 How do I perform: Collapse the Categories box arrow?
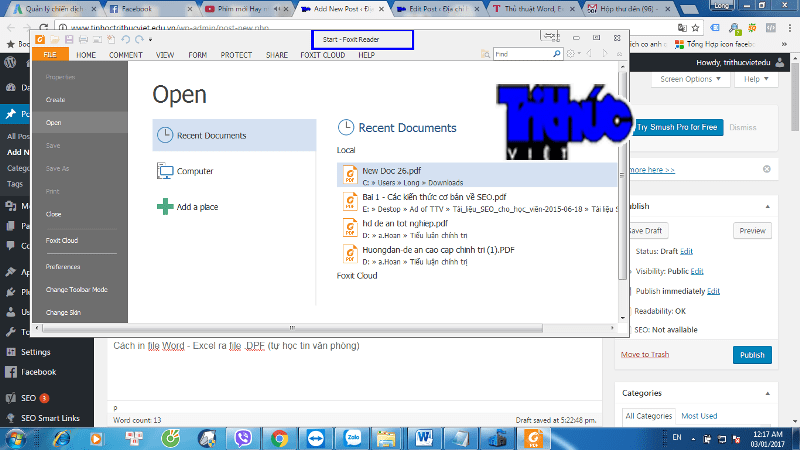coord(767,393)
